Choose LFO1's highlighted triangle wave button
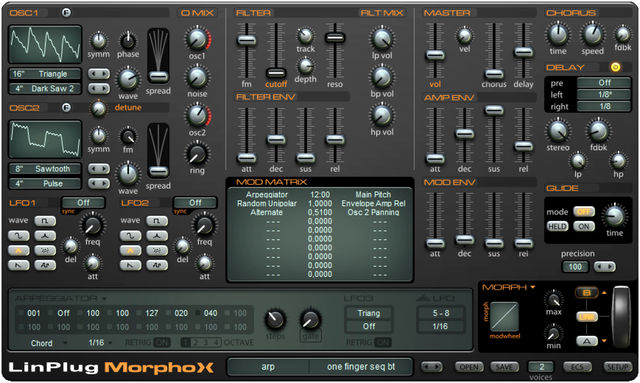The height and width of the screenshot is (383, 640). pos(19,251)
